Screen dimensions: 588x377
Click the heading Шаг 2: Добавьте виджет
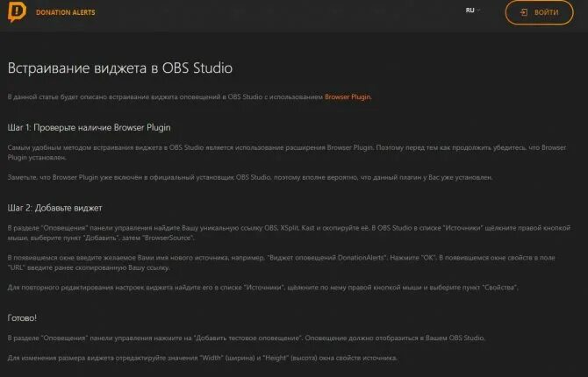54,208
